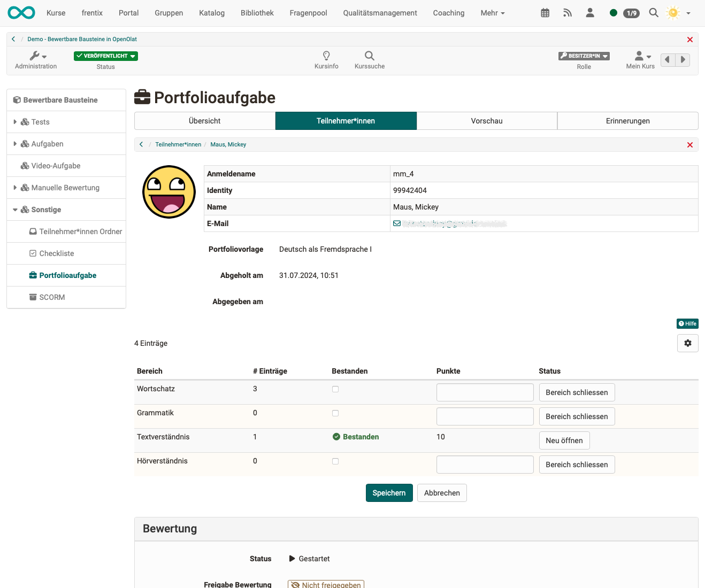Screen dimensions: 705x588
Task: Open the Administration wrench icon
Action: point(35,56)
